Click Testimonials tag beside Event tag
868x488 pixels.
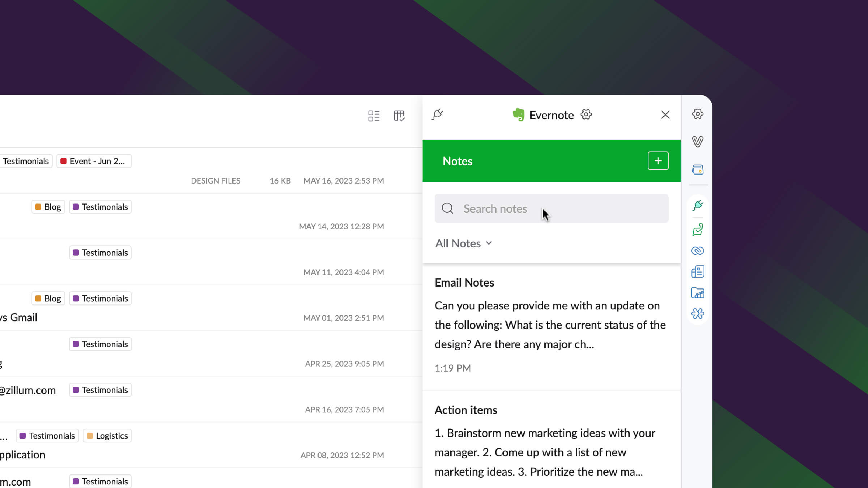[26, 161]
